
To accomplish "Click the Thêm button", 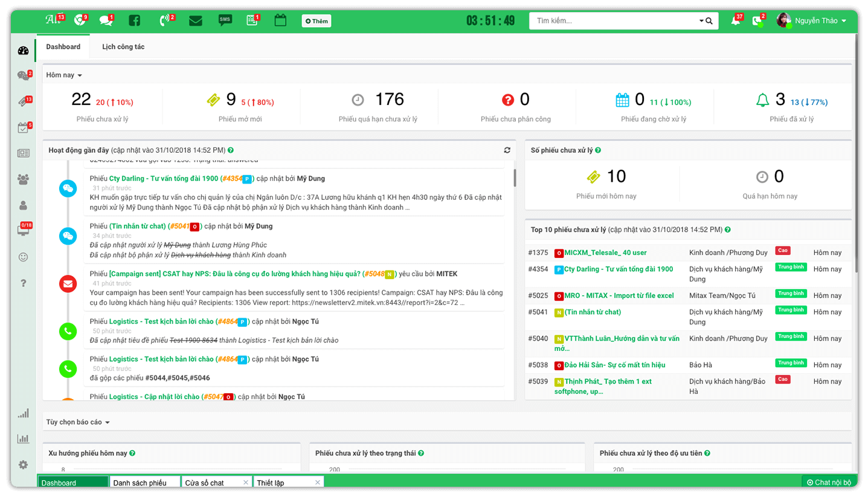I will coord(317,21).
